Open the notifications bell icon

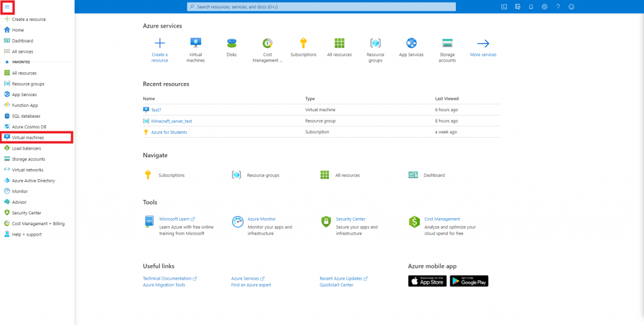pos(531,6)
